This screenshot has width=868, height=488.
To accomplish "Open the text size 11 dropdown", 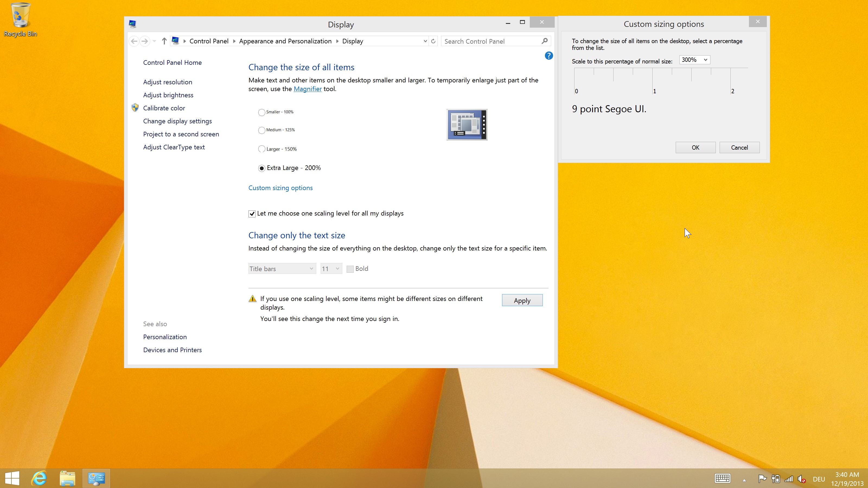I will point(331,268).
